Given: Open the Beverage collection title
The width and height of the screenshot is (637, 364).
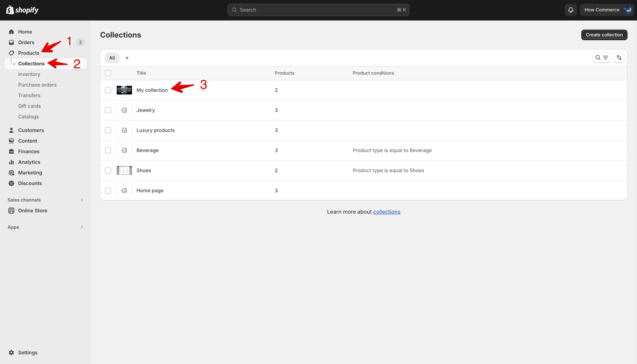Looking at the screenshot, I should click(x=147, y=150).
